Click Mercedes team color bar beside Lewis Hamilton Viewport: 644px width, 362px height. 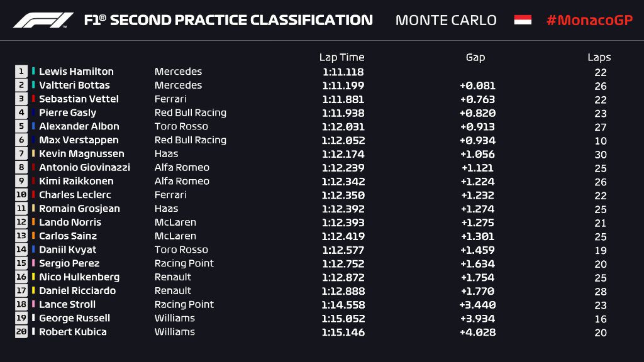click(33, 71)
